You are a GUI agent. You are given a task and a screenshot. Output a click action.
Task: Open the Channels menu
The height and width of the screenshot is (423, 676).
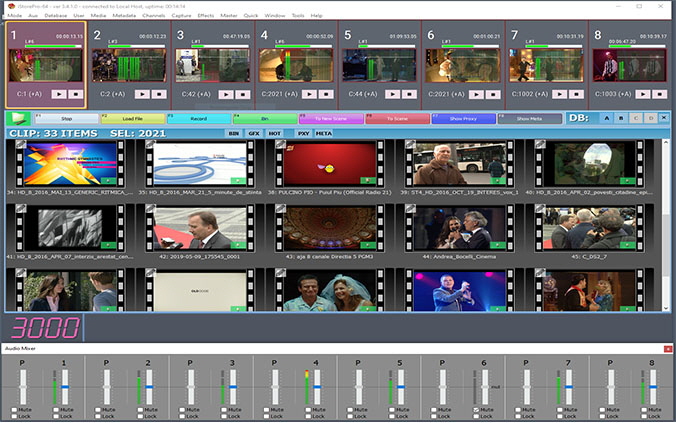coord(154,16)
